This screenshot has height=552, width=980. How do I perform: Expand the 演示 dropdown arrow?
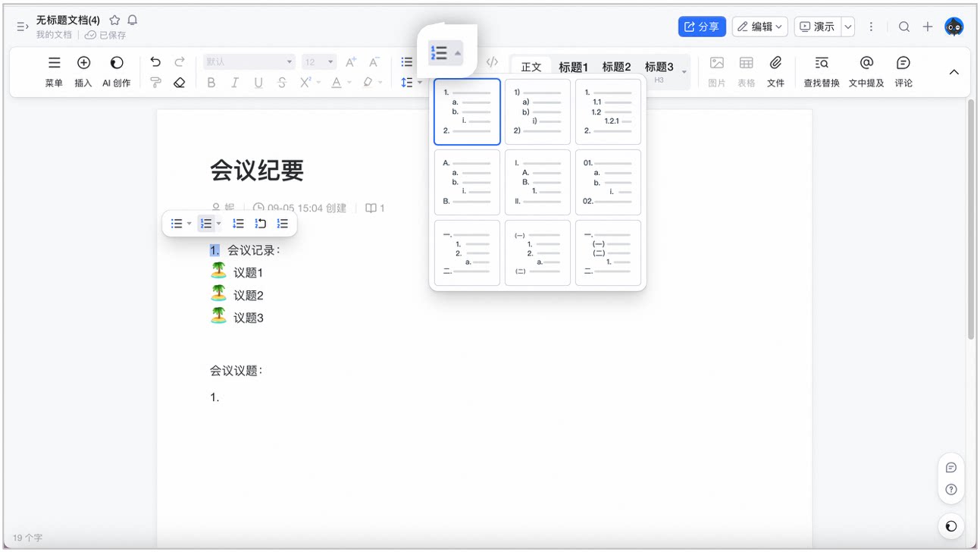point(848,27)
